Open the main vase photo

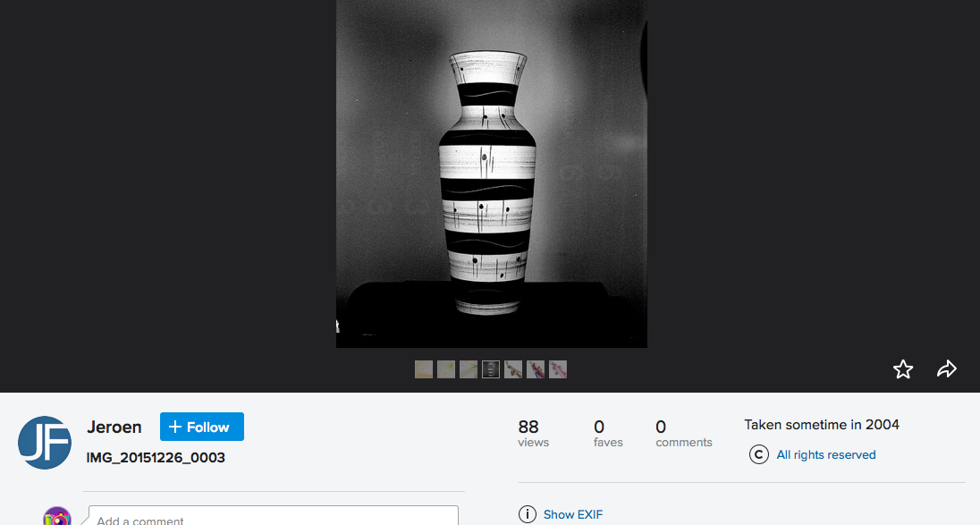click(x=492, y=174)
